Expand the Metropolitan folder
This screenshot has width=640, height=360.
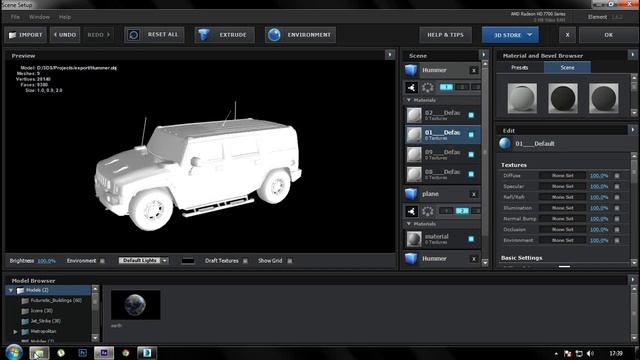point(16,332)
